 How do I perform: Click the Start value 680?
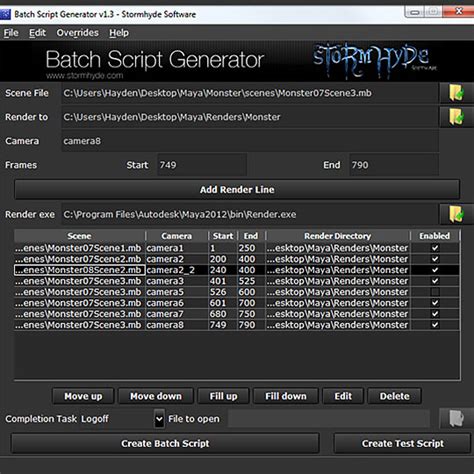[x=223, y=314]
